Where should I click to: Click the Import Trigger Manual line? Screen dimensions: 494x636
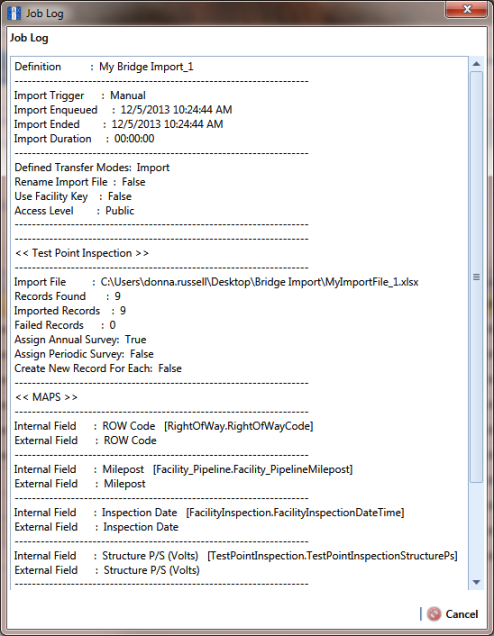click(80, 95)
